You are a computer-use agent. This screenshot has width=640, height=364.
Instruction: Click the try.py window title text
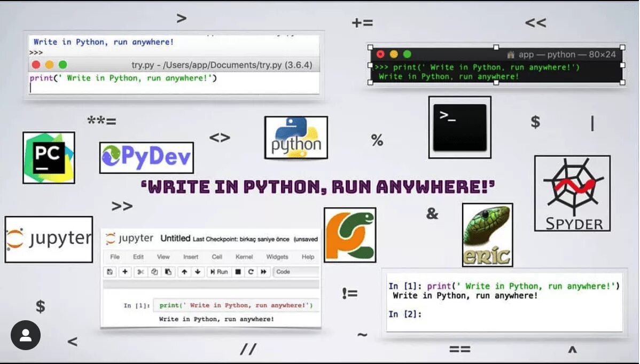click(222, 65)
